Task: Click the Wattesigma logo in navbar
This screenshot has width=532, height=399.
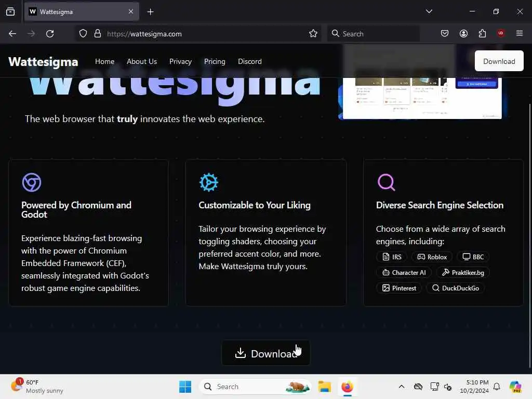Action: (43, 62)
